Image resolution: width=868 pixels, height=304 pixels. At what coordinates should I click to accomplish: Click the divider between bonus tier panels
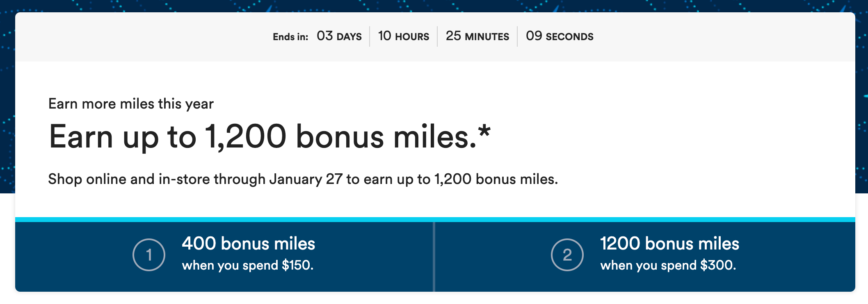click(434, 257)
